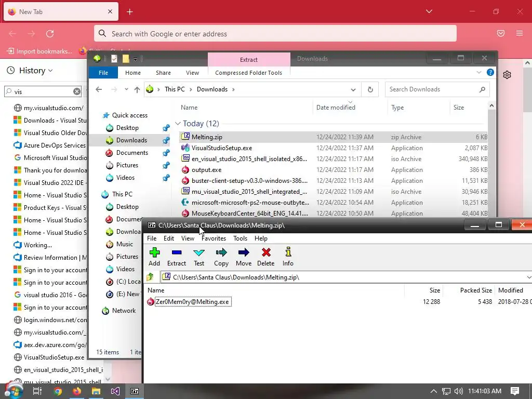Sort 7-Zip list by Modified column
This screenshot has width=532, height=399.
pos(510,290)
